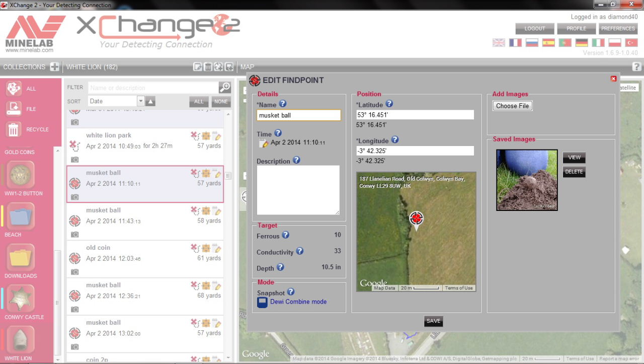Click the list scrollbar up arrow
The width and height of the screenshot is (644, 364).
click(228, 115)
